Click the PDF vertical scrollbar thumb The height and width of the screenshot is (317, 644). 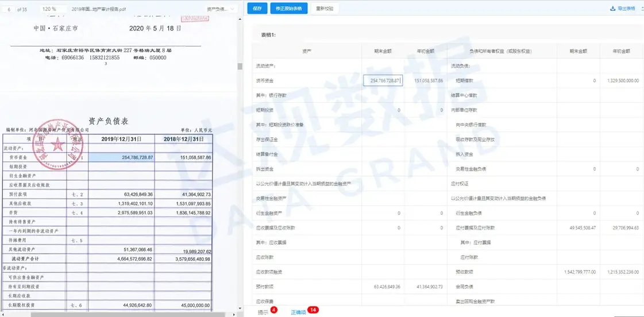[x=240, y=66]
